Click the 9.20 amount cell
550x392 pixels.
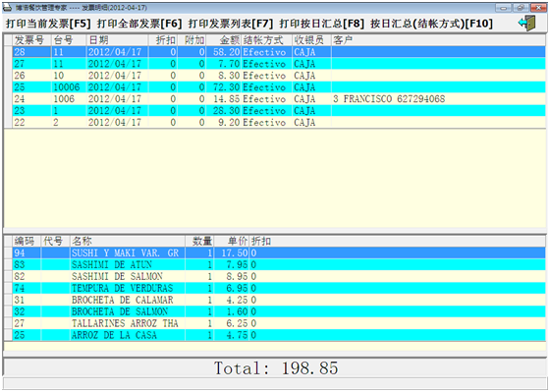tap(224, 123)
